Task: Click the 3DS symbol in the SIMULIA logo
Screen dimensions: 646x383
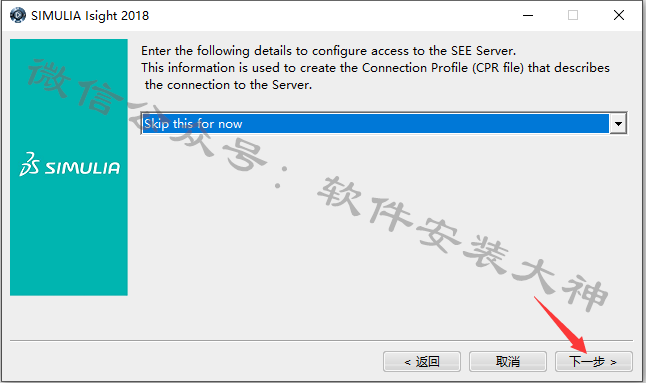Action: tap(29, 164)
